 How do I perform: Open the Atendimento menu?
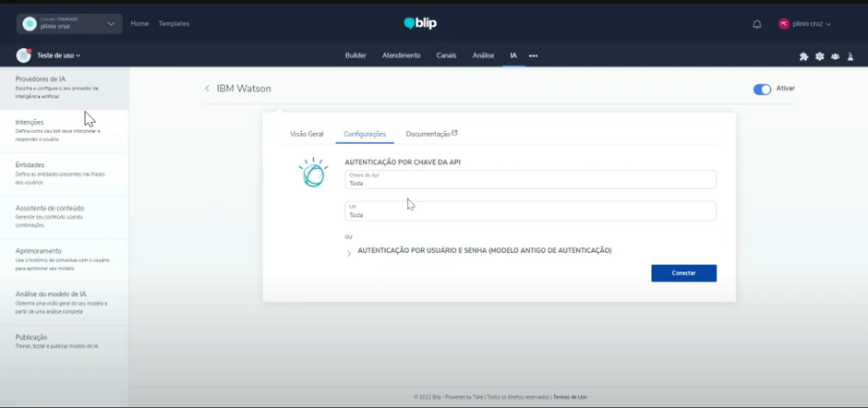pyautogui.click(x=402, y=56)
